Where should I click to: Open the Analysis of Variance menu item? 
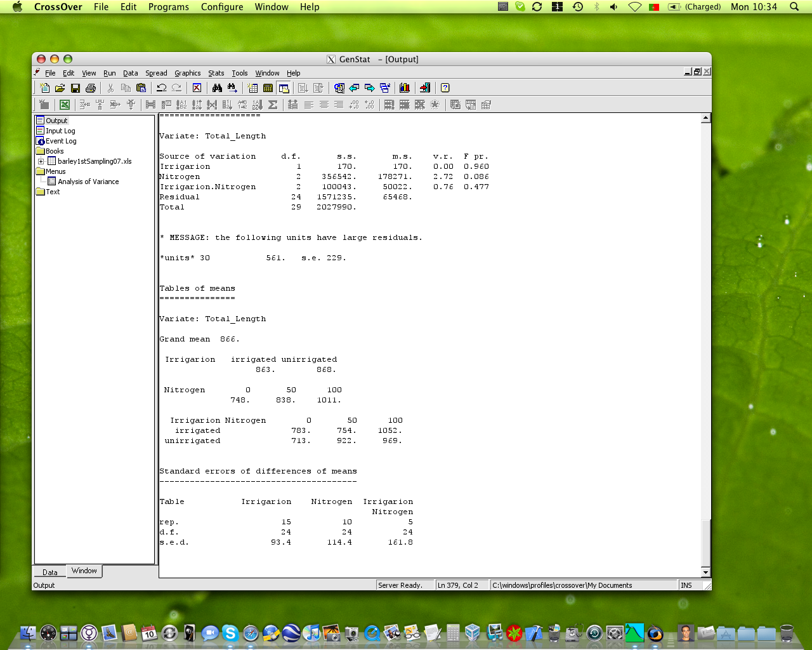(x=89, y=182)
